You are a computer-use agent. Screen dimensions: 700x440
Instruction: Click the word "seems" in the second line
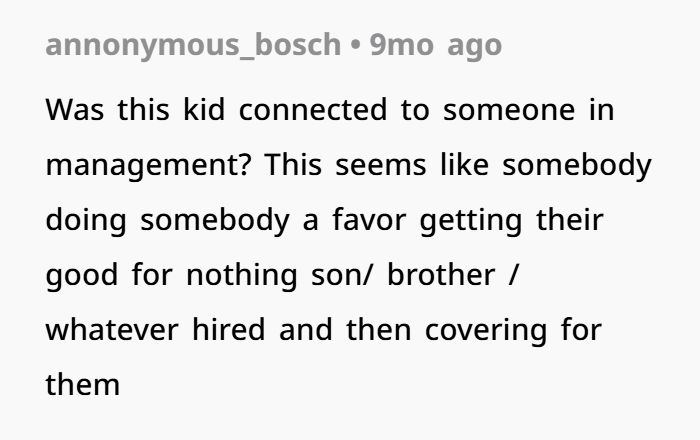click(x=381, y=165)
